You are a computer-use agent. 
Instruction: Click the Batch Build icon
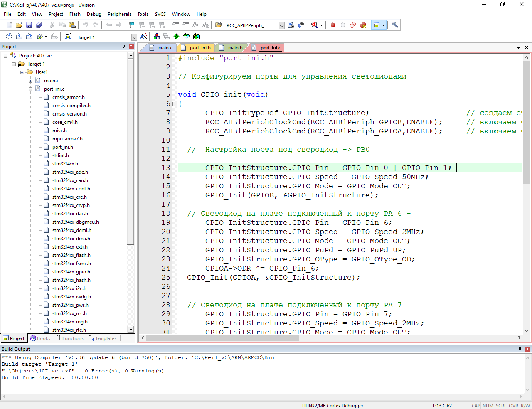(x=39, y=37)
